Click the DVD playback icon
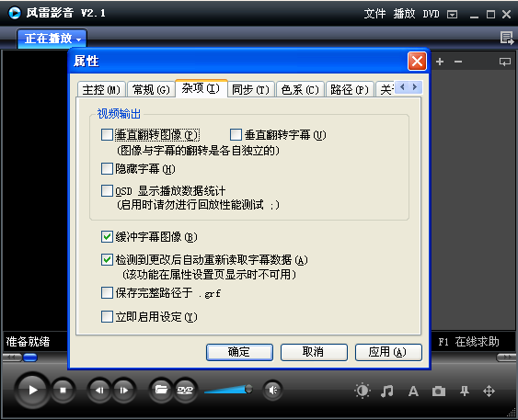 click(185, 391)
